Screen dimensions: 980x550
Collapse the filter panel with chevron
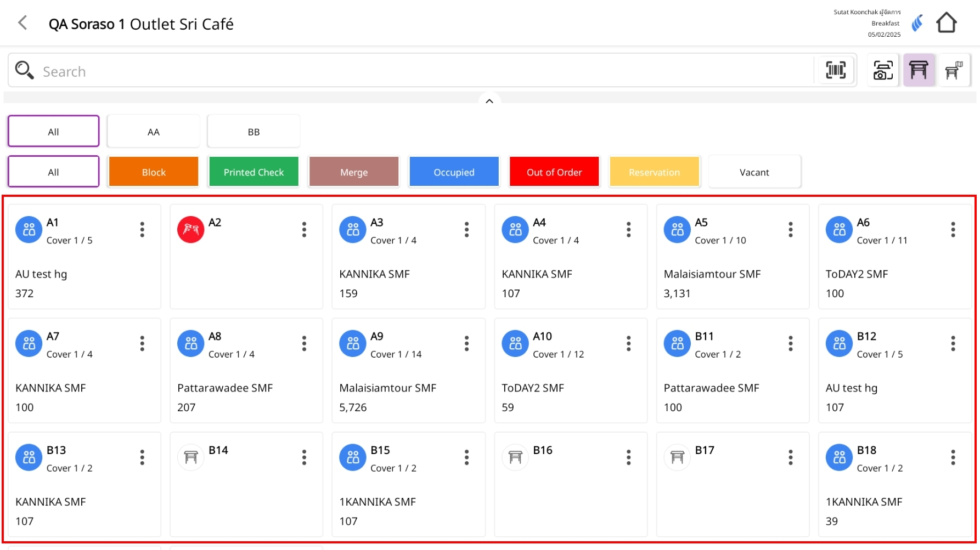[x=489, y=101]
